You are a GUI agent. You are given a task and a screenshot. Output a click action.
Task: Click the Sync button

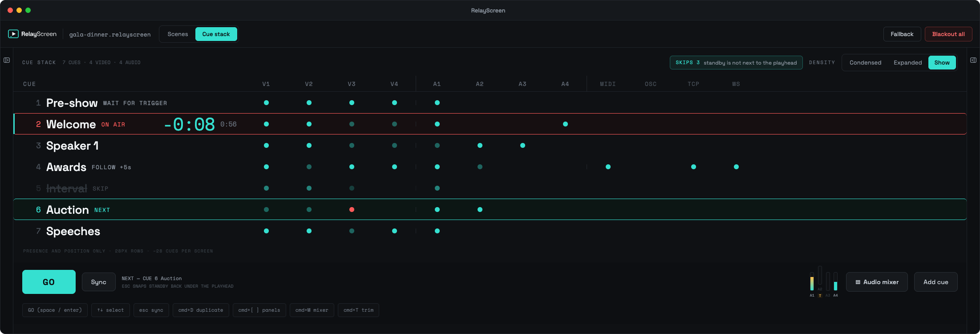click(x=99, y=282)
